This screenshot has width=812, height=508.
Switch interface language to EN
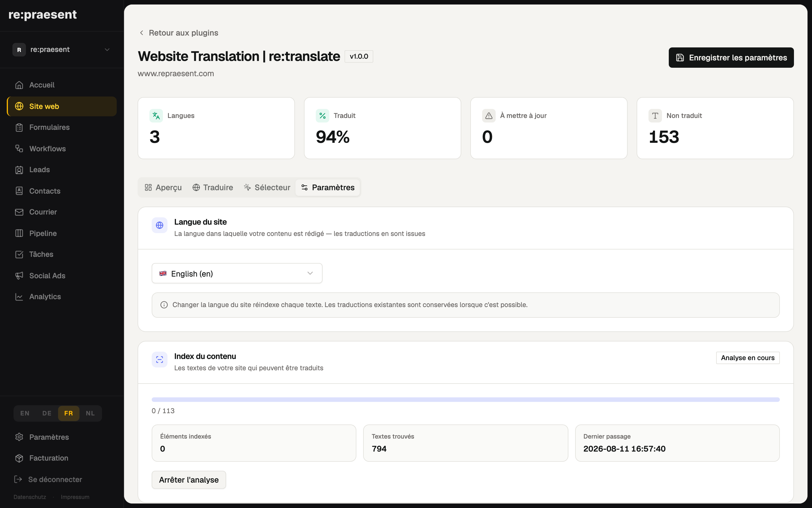point(25,413)
